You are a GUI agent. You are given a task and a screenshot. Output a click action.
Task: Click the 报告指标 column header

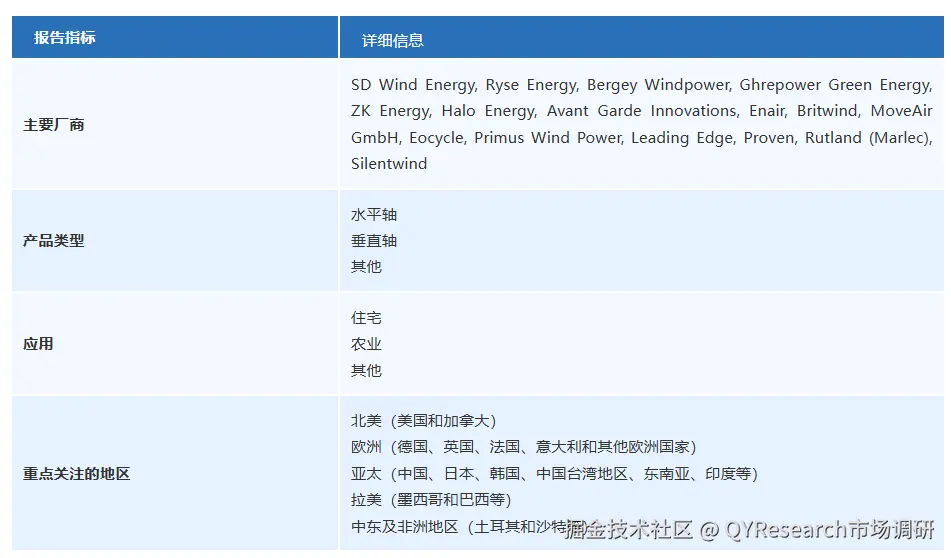click(65, 38)
